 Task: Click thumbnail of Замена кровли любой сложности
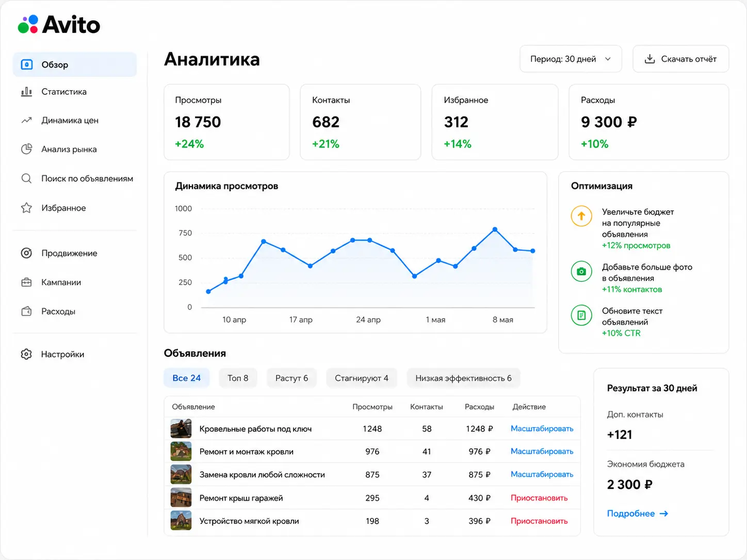[181, 474]
